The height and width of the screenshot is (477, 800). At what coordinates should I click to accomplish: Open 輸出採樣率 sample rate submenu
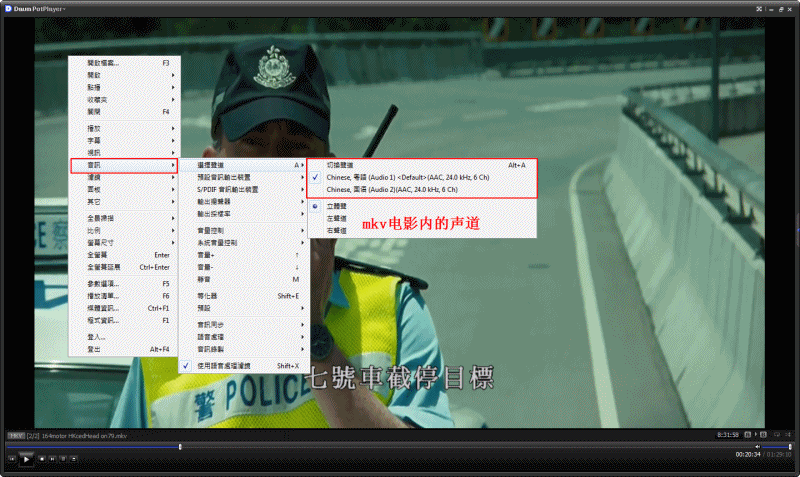[x=244, y=214]
